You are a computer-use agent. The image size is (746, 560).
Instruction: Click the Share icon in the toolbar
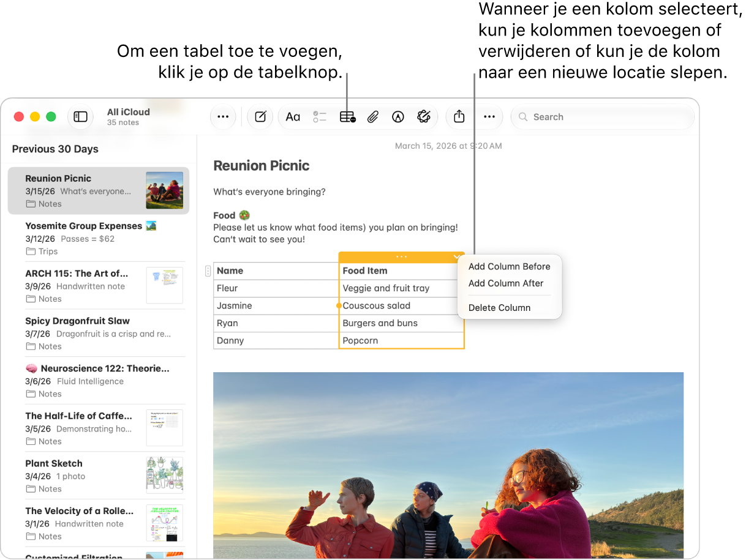[x=459, y=117]
